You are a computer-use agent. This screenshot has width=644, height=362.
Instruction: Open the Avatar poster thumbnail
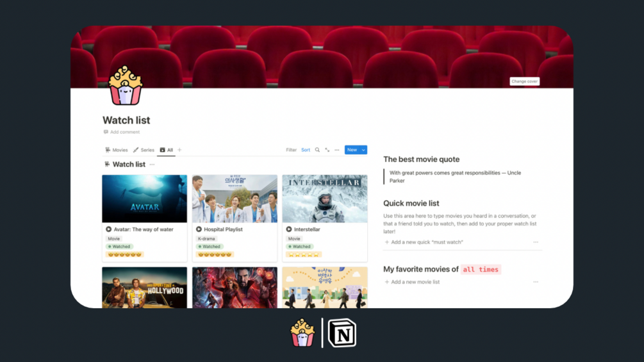tap(145, 199)
